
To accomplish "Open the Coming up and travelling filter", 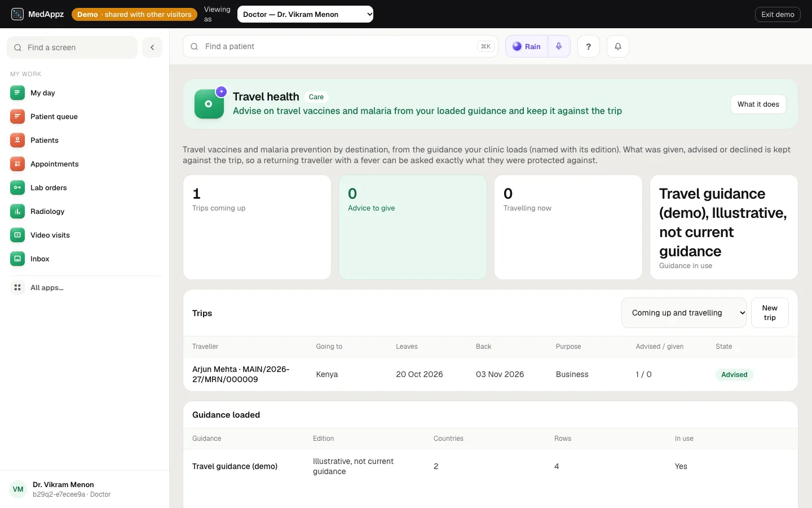I will tap(684, 313).
